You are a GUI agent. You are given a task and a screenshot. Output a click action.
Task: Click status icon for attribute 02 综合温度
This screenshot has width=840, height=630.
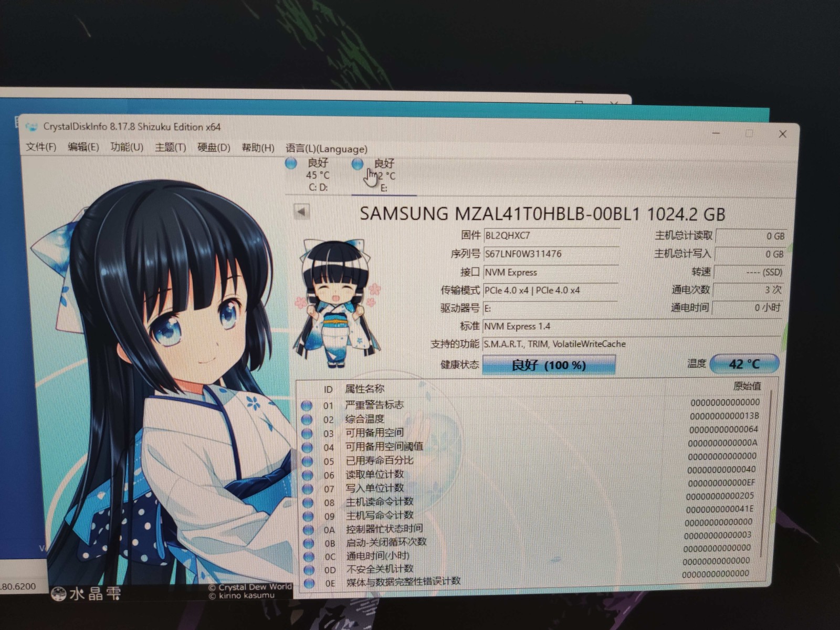point(307,419)
